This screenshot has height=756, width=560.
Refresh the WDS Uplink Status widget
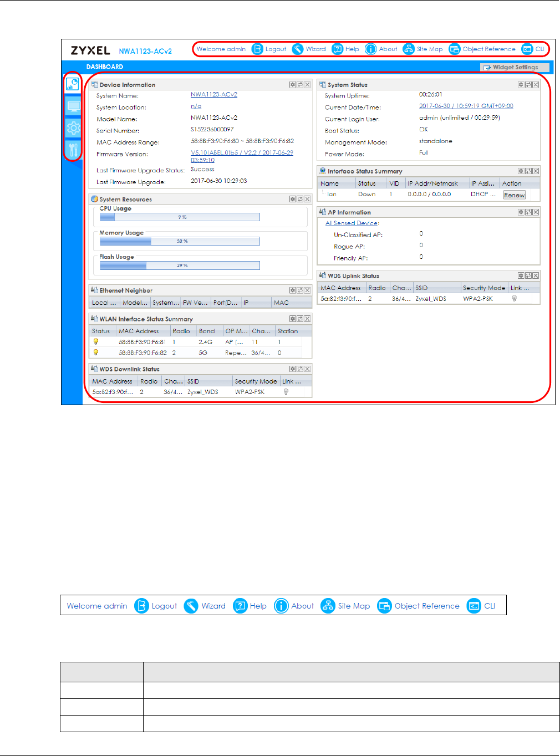click(x=528, y=275)
